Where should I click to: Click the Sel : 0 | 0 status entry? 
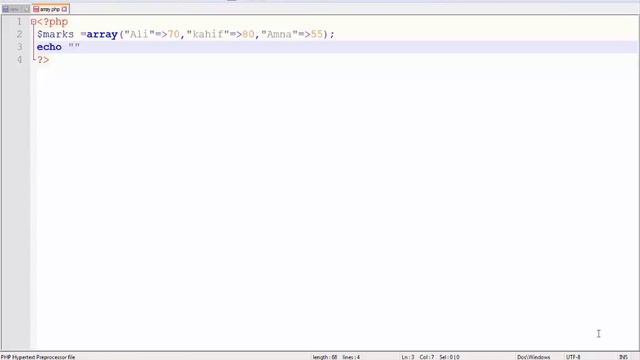pyautogui.click(x=449, y=357)
